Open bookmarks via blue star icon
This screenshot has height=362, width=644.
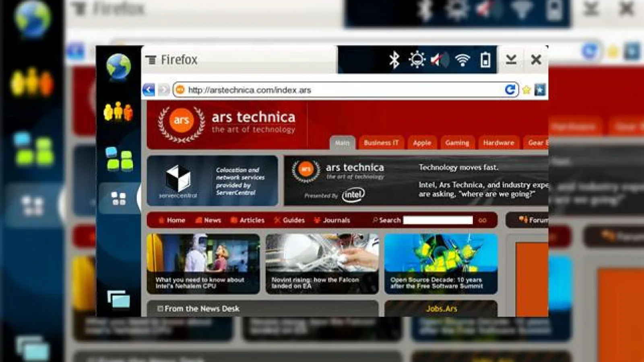click(x=540, y=90)
